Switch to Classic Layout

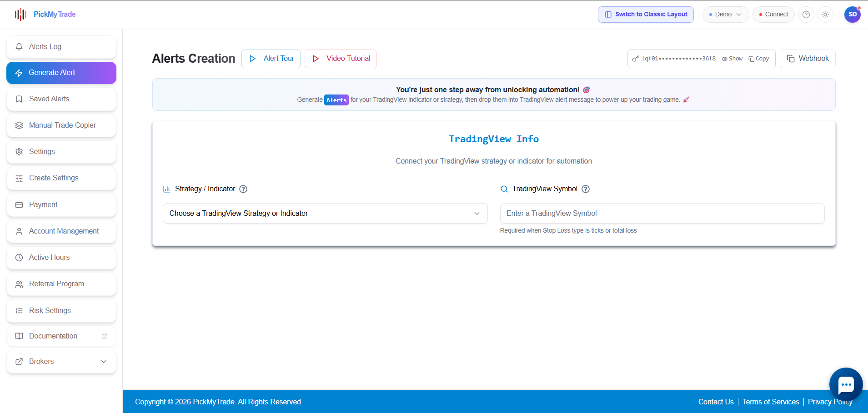click(646, 14)
